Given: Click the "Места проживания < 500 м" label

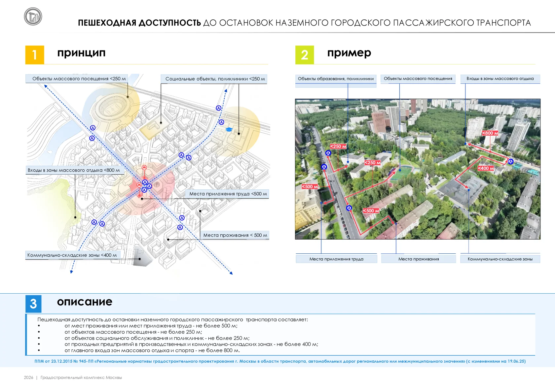Looking at the screenshot, I should 235,235.
